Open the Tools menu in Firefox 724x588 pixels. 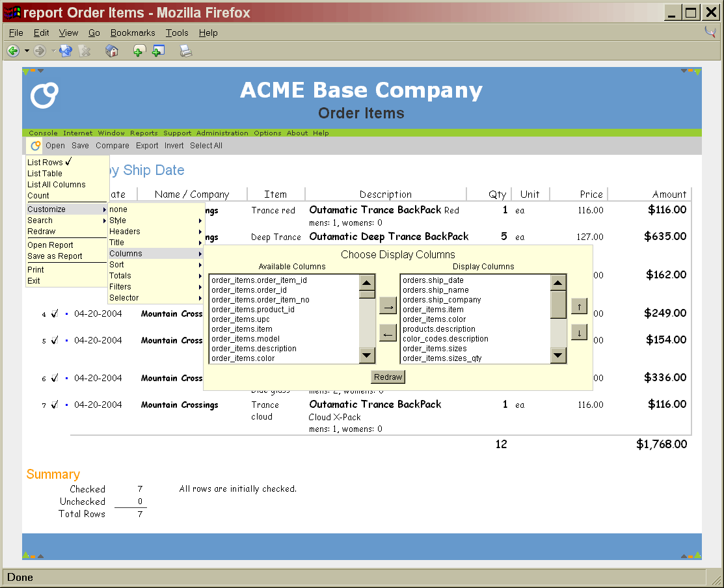pos(177,33)
